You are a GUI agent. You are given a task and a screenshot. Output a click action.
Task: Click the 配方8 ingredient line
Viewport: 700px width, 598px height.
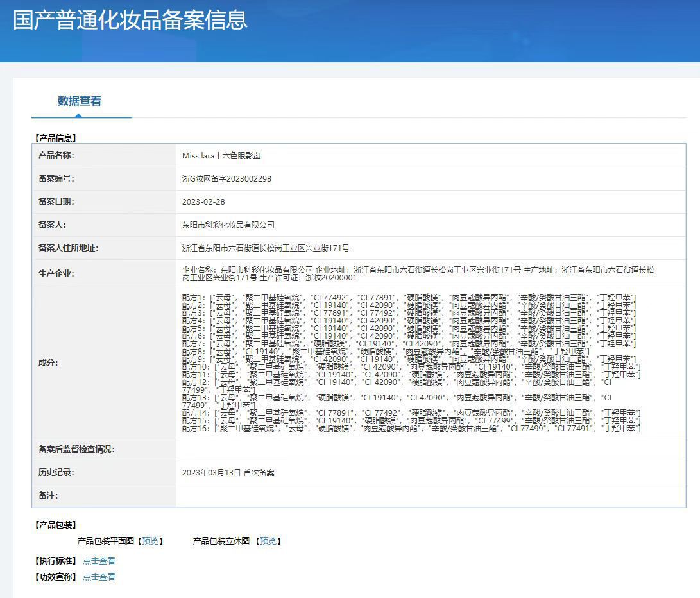(x=386, y=352)
